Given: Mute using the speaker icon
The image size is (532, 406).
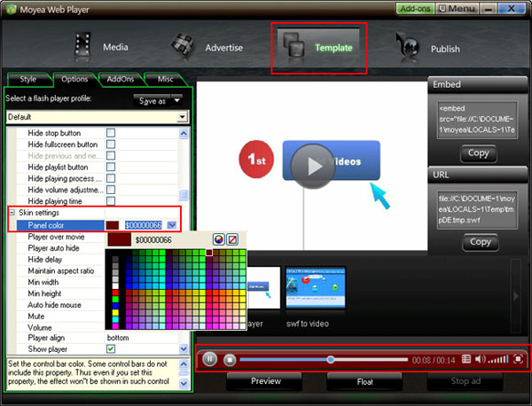Looking at the screenshot, I should pyautogui.click(x=480, y=359).
